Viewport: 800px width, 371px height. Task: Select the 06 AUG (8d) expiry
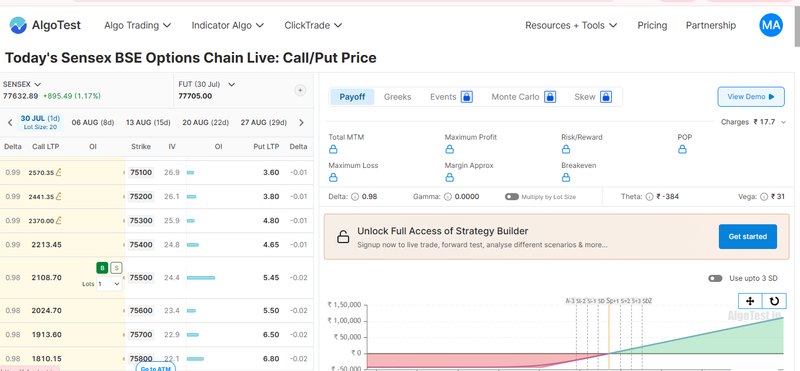pyautogui.click(x=93, y=122)
